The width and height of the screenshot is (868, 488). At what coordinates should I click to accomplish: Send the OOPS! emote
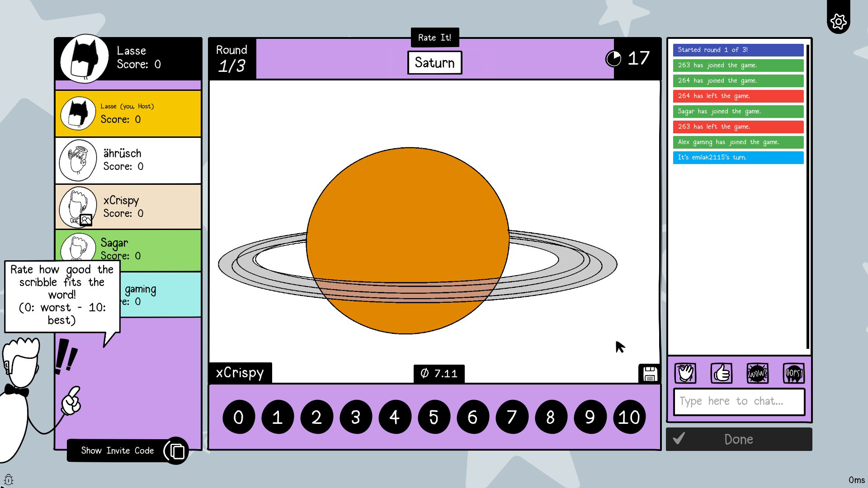[793, 373]
